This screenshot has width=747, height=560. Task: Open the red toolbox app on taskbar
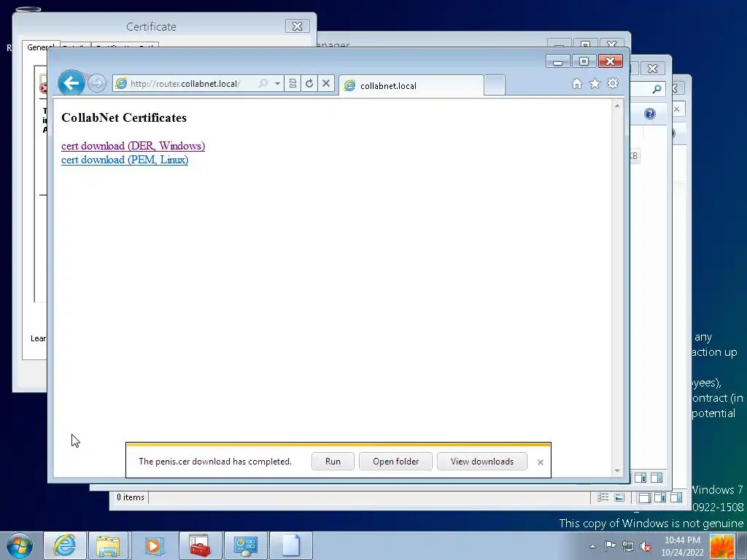point(200,545)
